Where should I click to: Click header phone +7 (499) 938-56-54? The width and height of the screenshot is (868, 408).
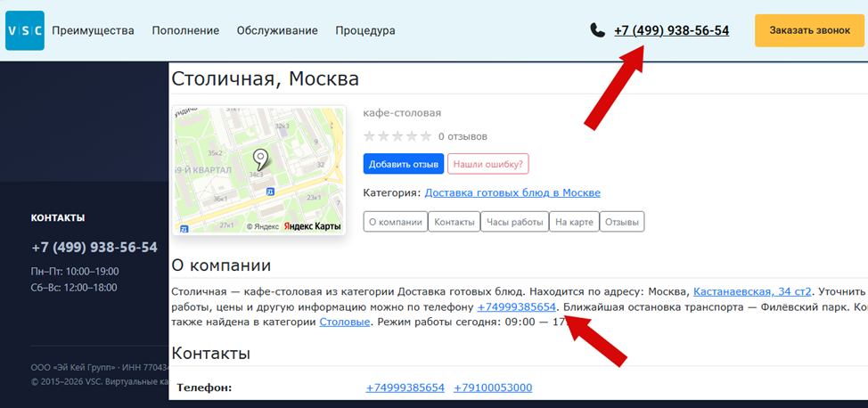point(671,30)
